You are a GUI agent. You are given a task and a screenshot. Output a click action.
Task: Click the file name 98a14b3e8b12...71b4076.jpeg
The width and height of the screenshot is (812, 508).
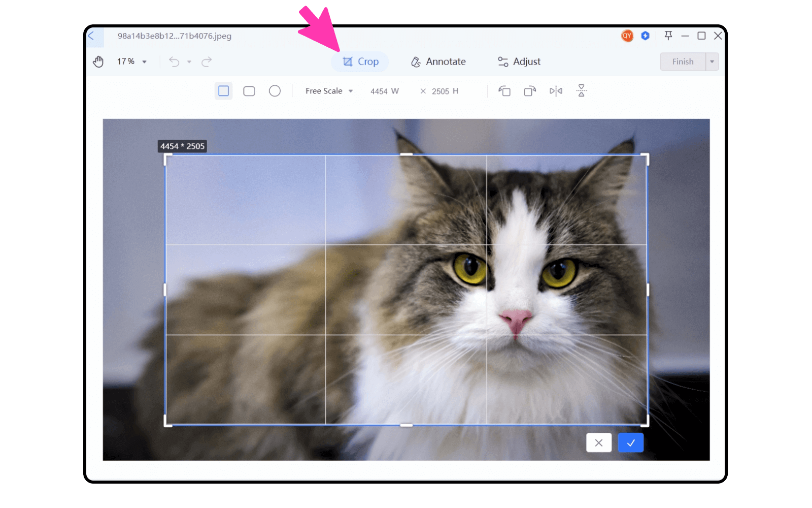click(175, 36)
